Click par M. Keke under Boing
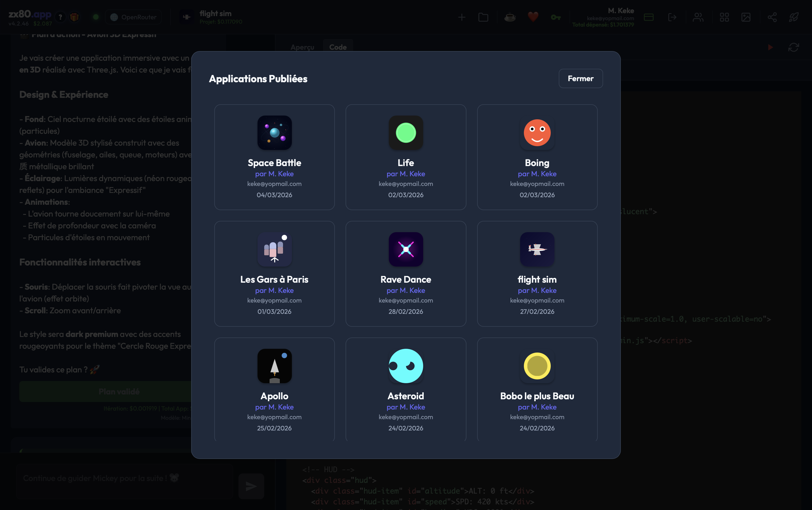Screen dimensions: 812x510 pos(537,174)
